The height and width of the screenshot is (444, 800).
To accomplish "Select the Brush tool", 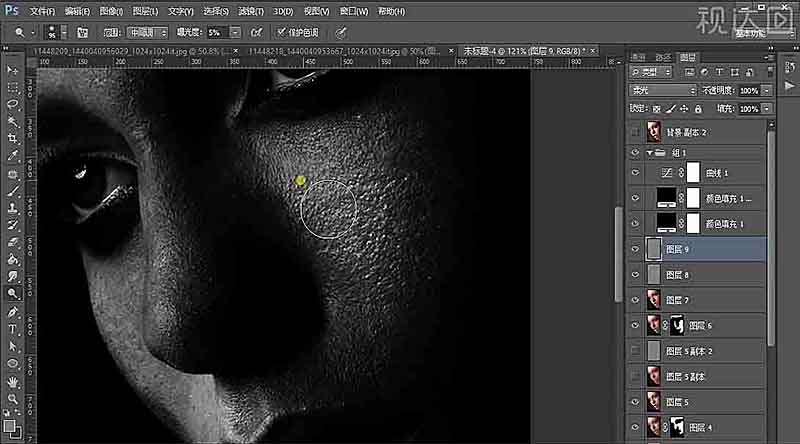I will coord(13,191).
